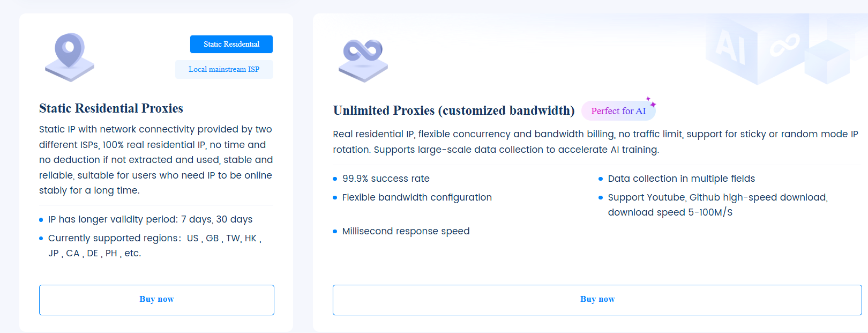
Task: Open the Unlimited Proxies (customized bandwidth) heading
Action: click(453, 110)
